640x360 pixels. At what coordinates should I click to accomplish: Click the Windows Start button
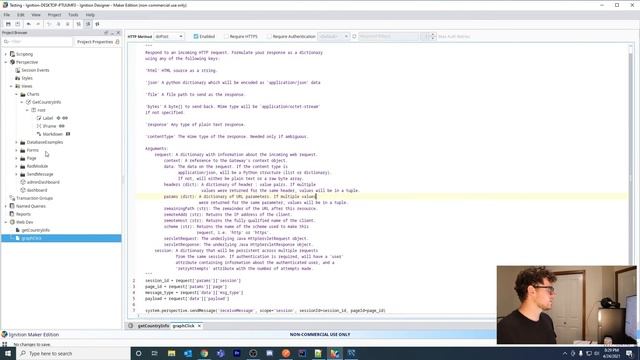point(8,353)
